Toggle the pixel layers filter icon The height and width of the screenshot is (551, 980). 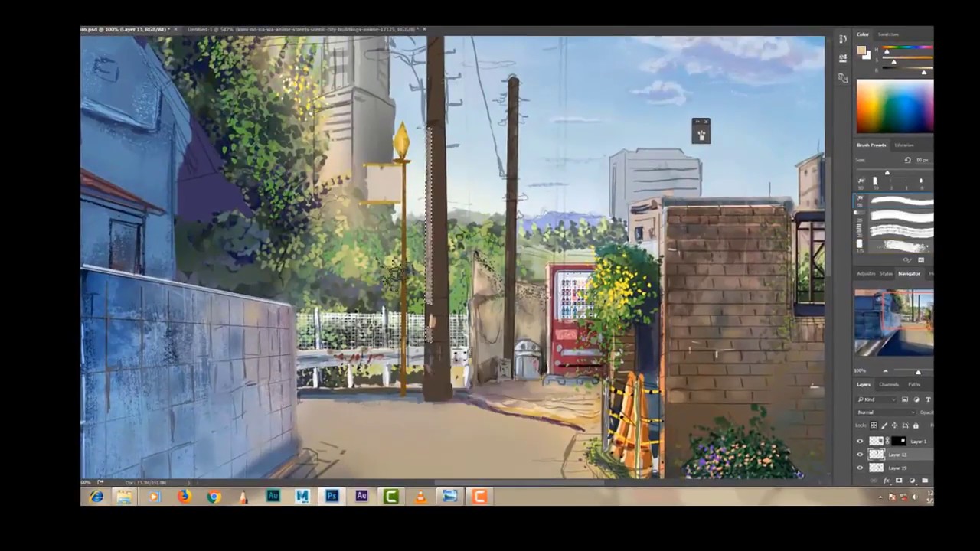(905, 399)
